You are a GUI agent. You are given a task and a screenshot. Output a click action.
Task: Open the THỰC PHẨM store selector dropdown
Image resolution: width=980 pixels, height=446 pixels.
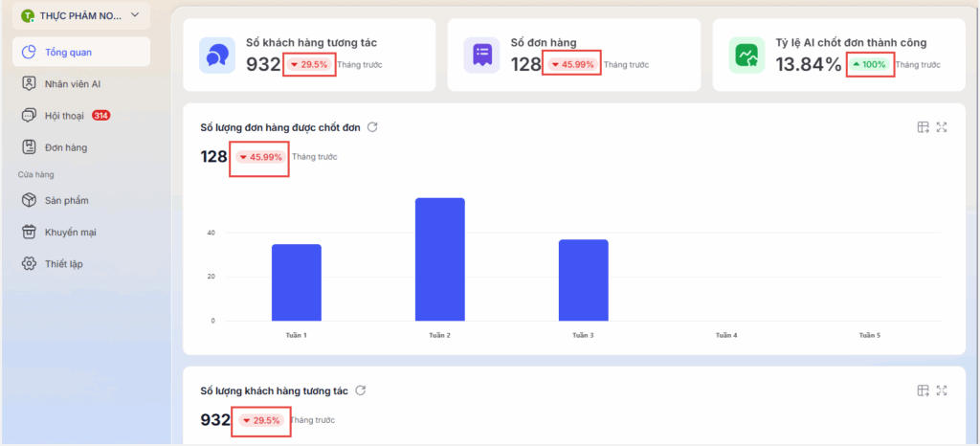[x=80, y=15]
